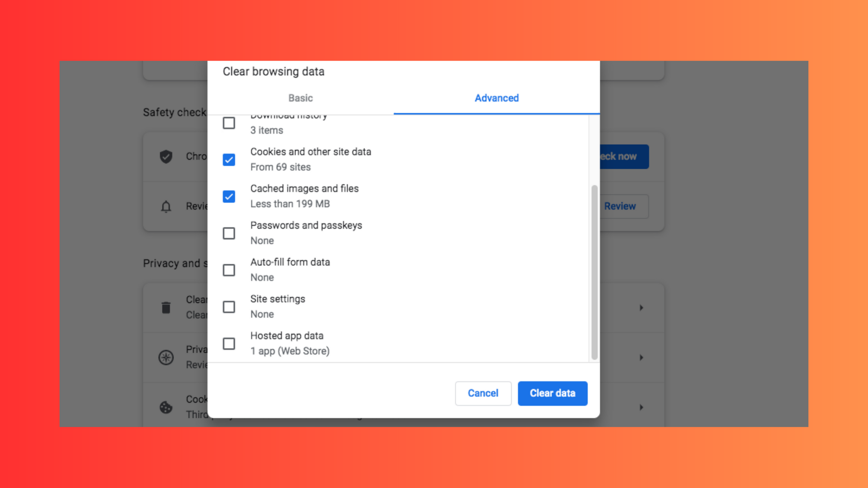Viewport: 868px width, 488px height.
Task: Check the Site settings checkbox
Action: [229, 307]
